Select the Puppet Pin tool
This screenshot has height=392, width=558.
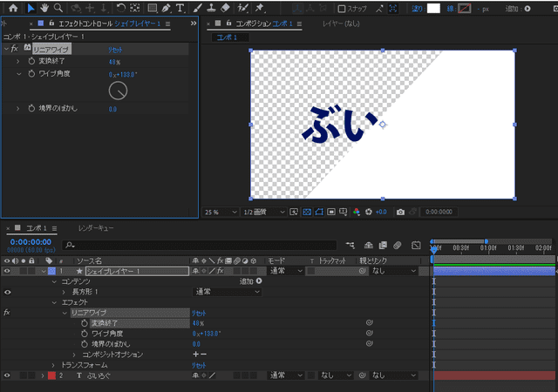click(260, 8)
